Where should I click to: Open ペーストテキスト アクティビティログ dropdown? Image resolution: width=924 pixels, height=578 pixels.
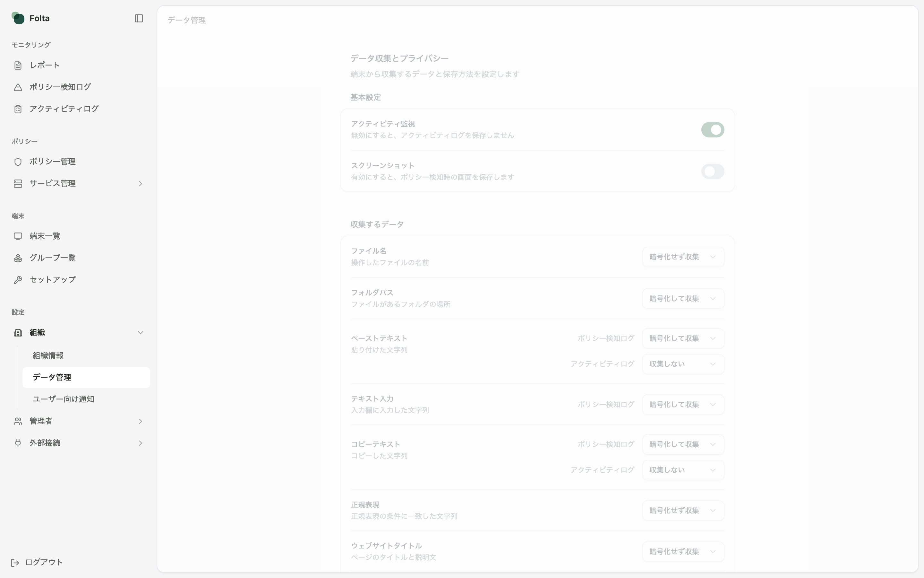pos(683,364)
